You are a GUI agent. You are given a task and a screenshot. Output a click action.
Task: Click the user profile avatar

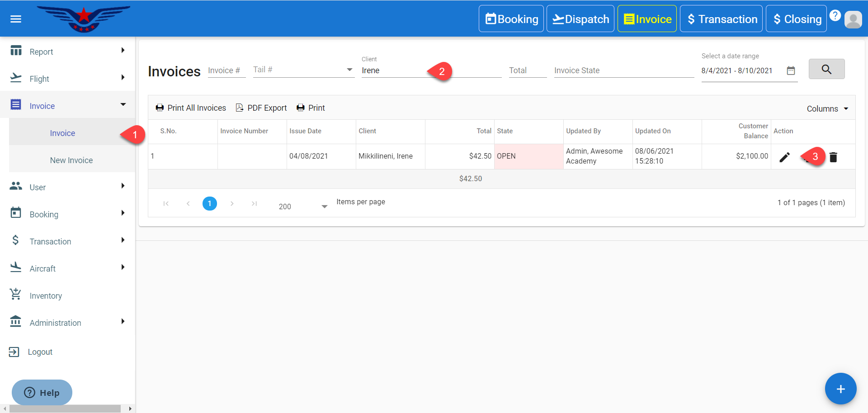click(x=853, y=19)
